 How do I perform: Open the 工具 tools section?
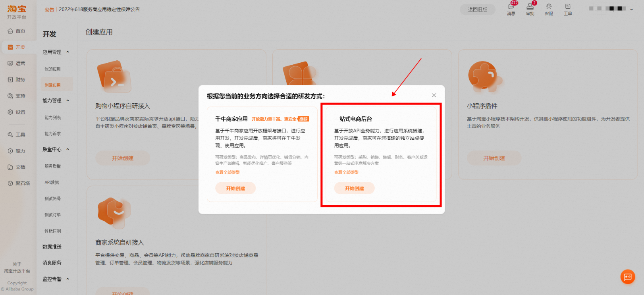[x=16, y=135]
